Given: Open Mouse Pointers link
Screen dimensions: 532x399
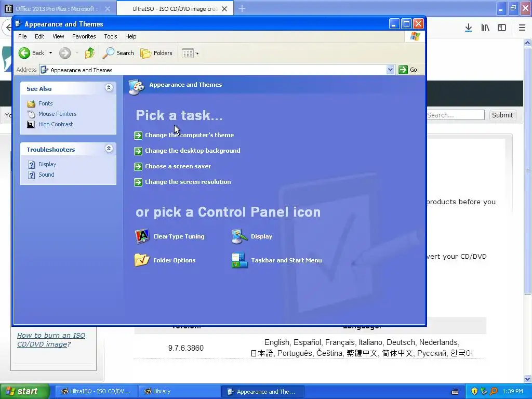Looking at the screenshot, I should pos(57,114).
